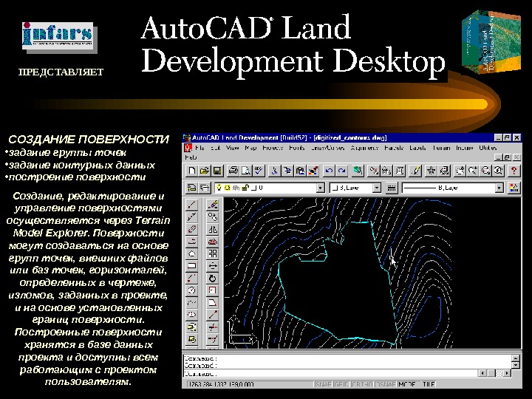Open the Terrain menu
Screen dimensions: 532x399
pyautogui.click(x=441, y=148)
